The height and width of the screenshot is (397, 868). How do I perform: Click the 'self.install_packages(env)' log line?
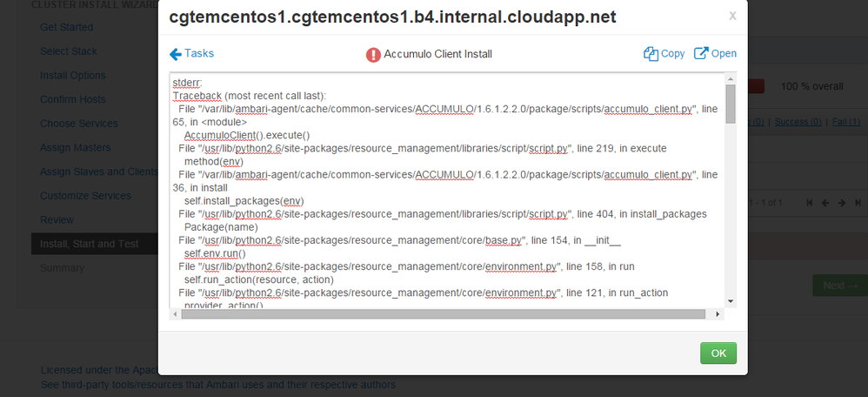[244, 201]
